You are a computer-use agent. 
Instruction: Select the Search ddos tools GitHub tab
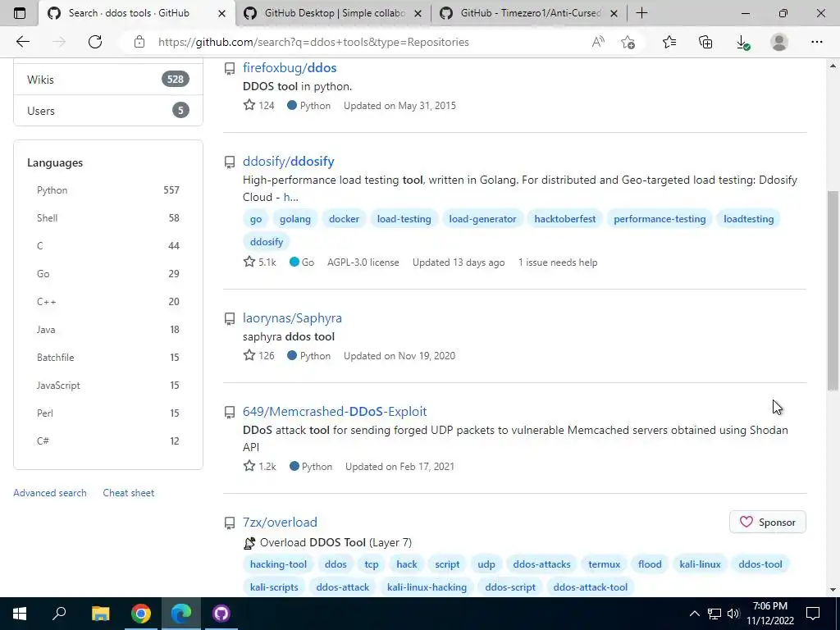[x=137, y=13]
